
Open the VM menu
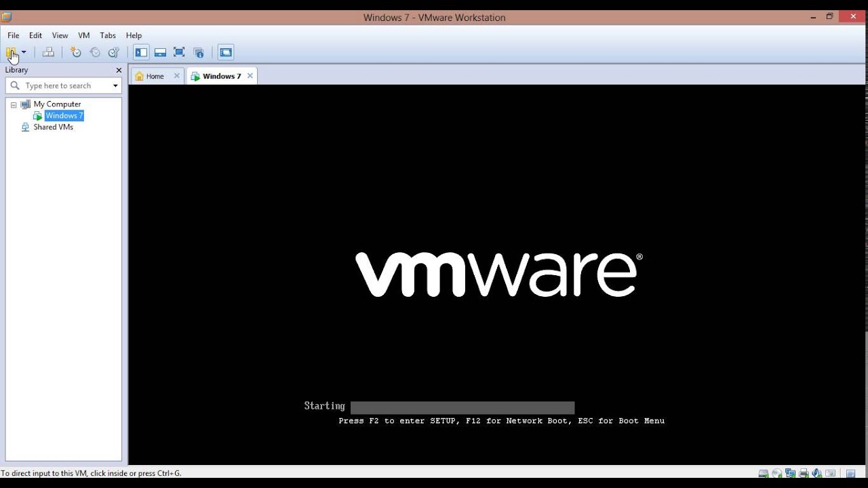84,35
